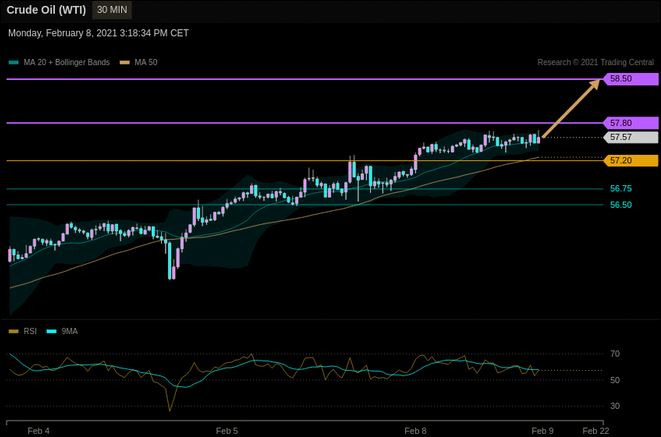Screen dimensions: 661x437
Task: Click the Feb 22 date axis label
Action: coord(596,431)
